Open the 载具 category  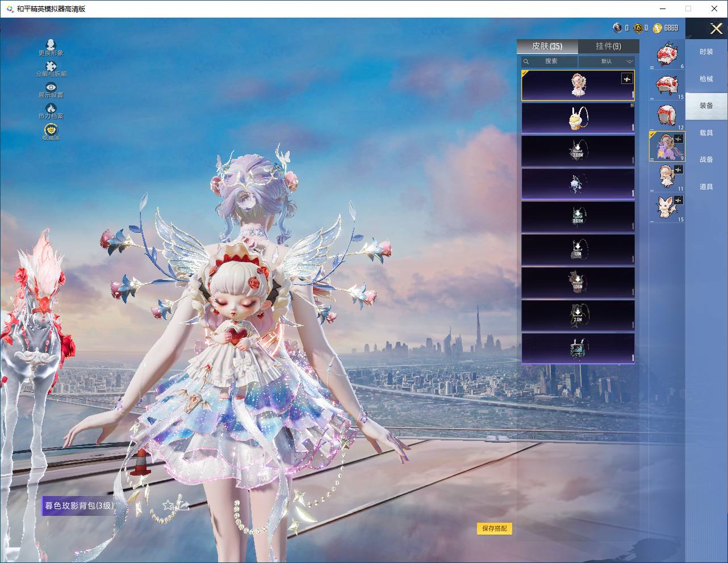(x=706, y=133)
